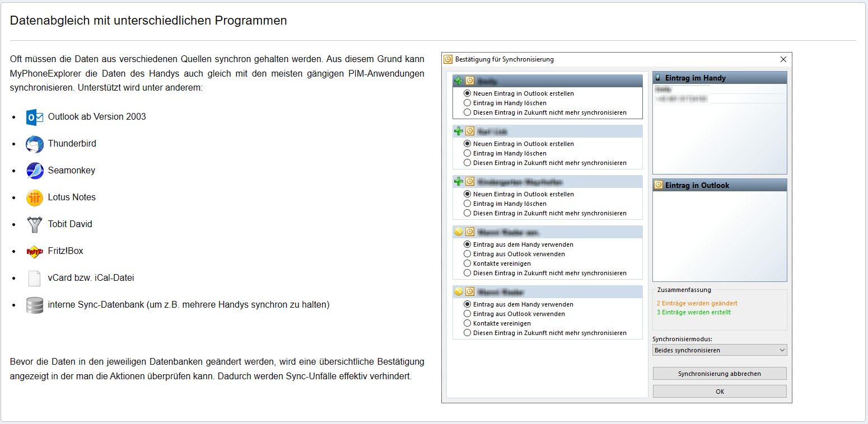Close the Bestätigung für Synchronisierung dialog
868x424 pixels.
[783, 59]
